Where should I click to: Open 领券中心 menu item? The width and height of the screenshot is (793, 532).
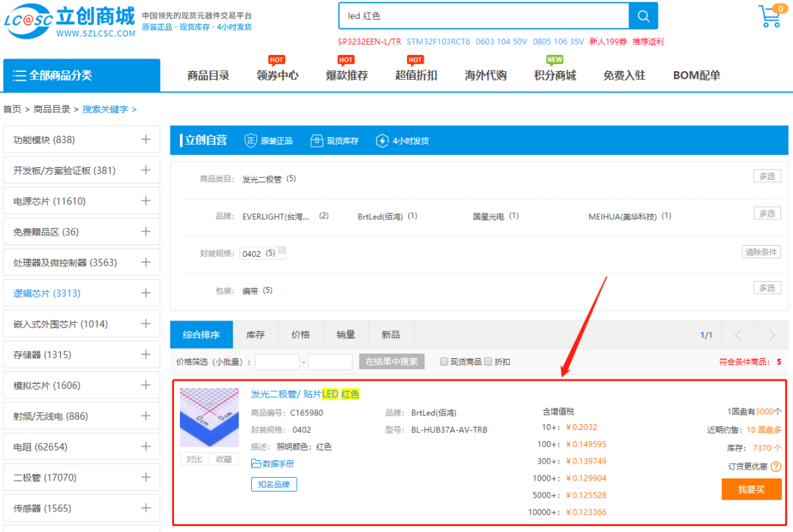tap(277, 76)
